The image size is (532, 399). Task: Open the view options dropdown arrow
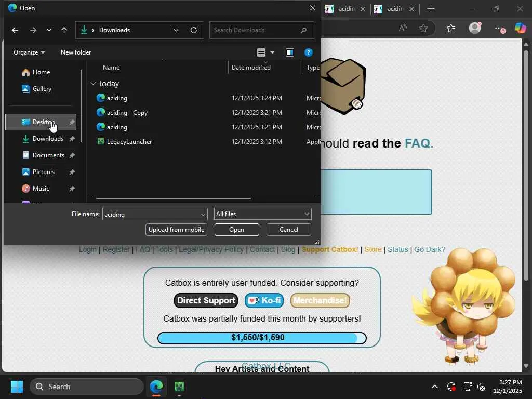272,52
